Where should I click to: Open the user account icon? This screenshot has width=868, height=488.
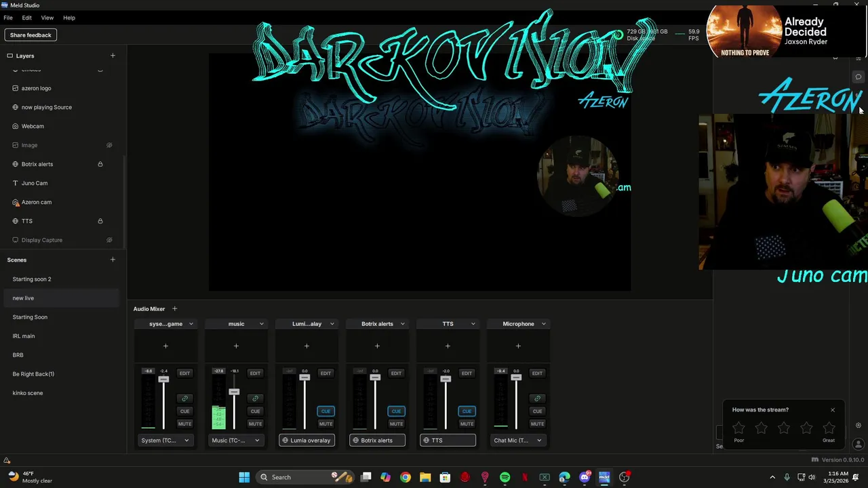(858, 445)
